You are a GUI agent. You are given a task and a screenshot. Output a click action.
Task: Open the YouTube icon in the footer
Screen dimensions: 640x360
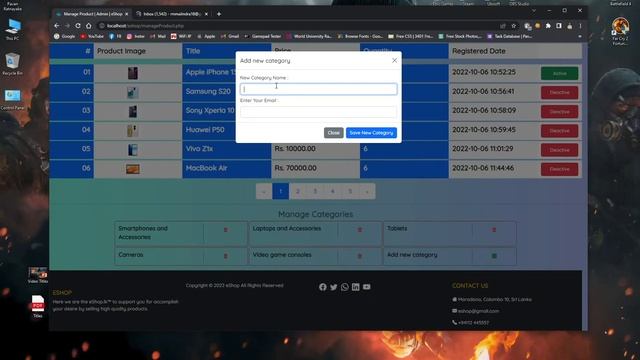(367, 287)
